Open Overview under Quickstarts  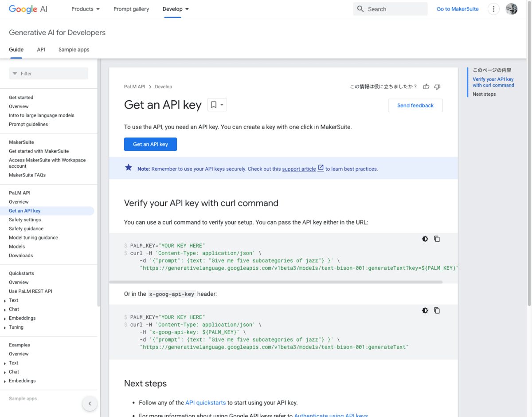point(19,283)
